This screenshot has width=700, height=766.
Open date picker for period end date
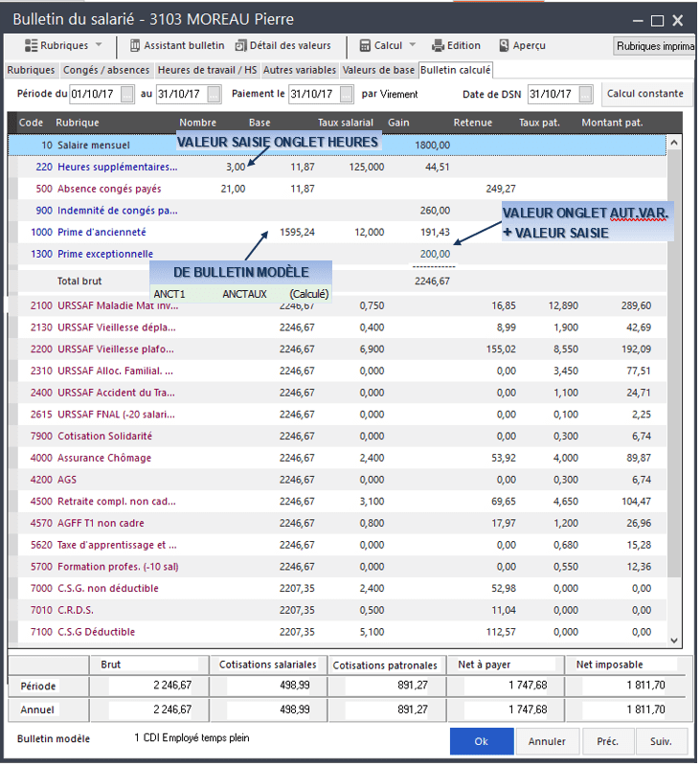coord(214,94)
